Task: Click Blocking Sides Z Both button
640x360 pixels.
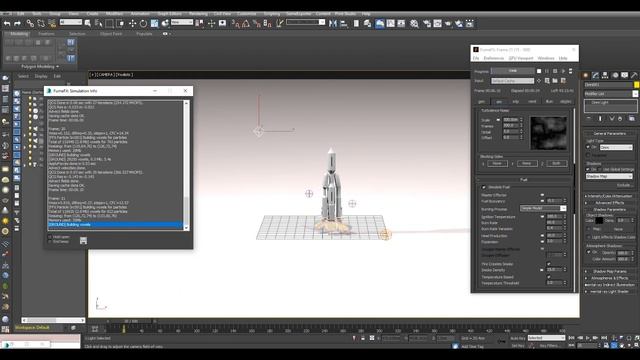Action: (556, 164)
